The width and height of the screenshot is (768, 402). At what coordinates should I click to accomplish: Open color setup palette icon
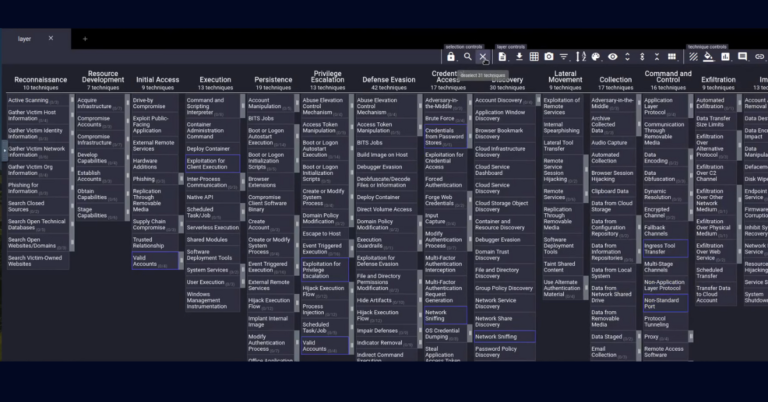pos(596,57)
